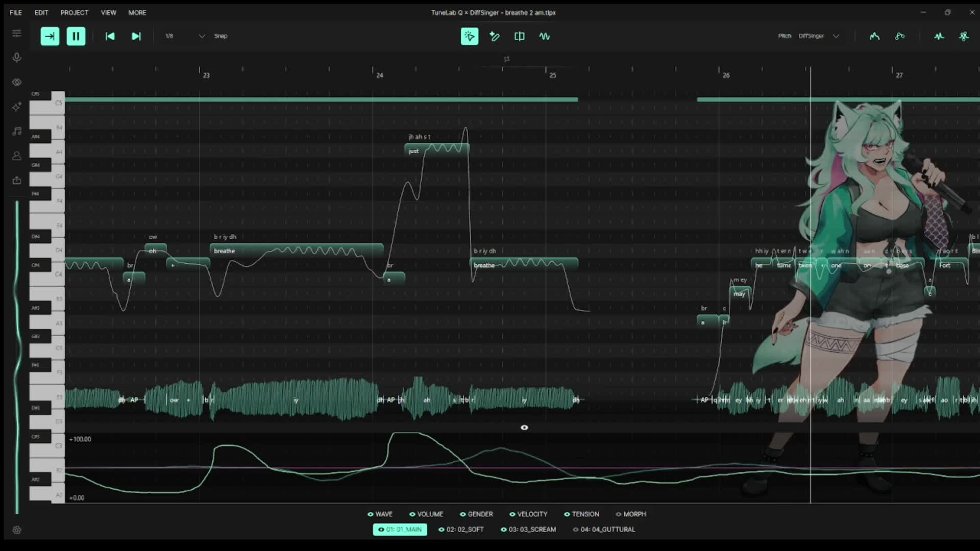Click the pitch curve peaks icon
The image size is (980, 551).
[x=874, y=36]
